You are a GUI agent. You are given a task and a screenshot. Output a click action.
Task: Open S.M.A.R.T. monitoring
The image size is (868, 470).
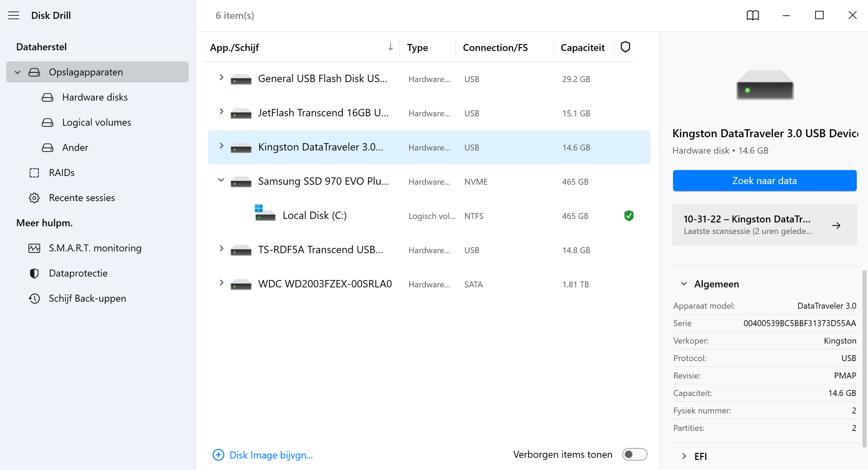95,248
